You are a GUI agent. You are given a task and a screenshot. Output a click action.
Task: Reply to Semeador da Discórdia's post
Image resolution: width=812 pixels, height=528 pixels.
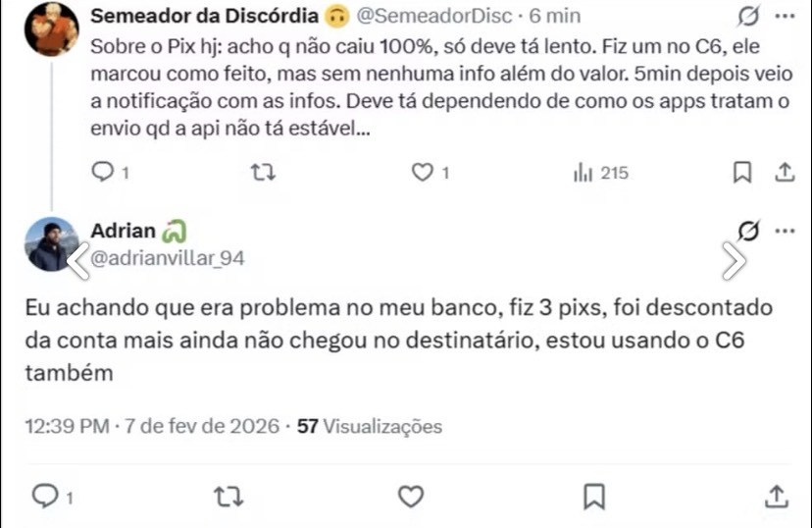103,173
